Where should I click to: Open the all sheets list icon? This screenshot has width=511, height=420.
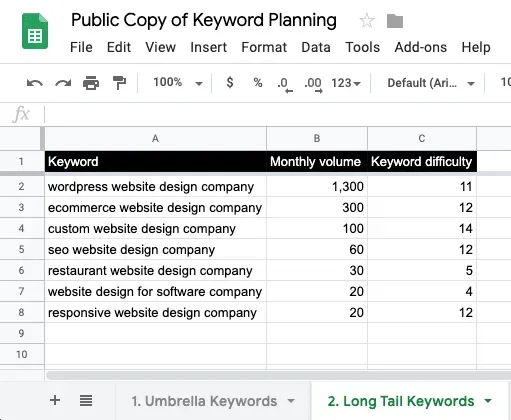[86, 400]
